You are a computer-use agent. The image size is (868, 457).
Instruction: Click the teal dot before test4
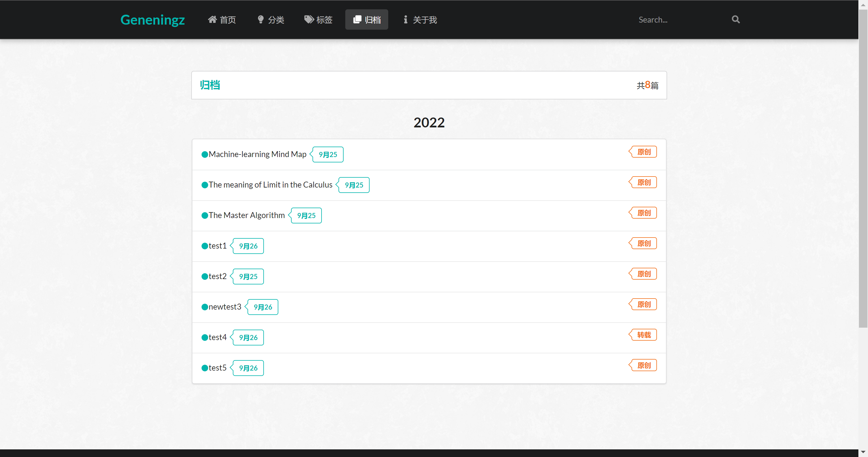[204, 337]
